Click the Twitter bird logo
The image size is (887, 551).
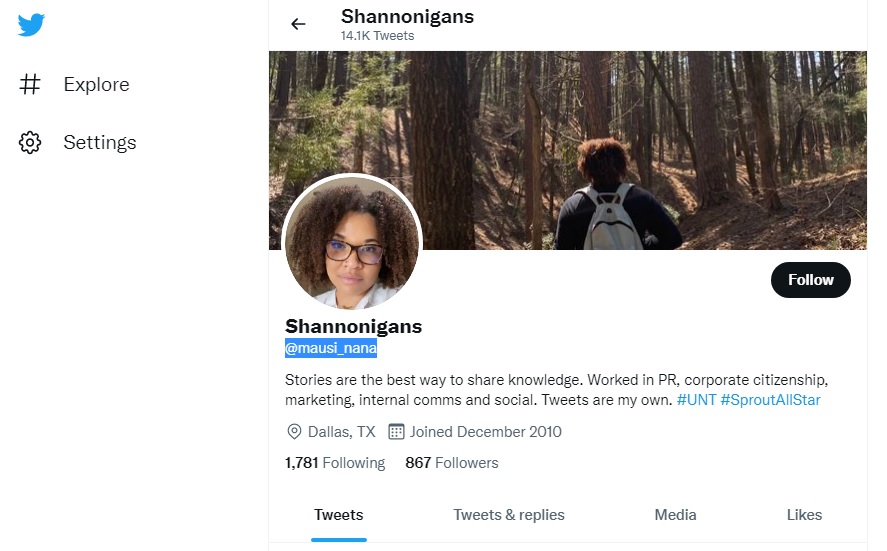coord(31,25)
